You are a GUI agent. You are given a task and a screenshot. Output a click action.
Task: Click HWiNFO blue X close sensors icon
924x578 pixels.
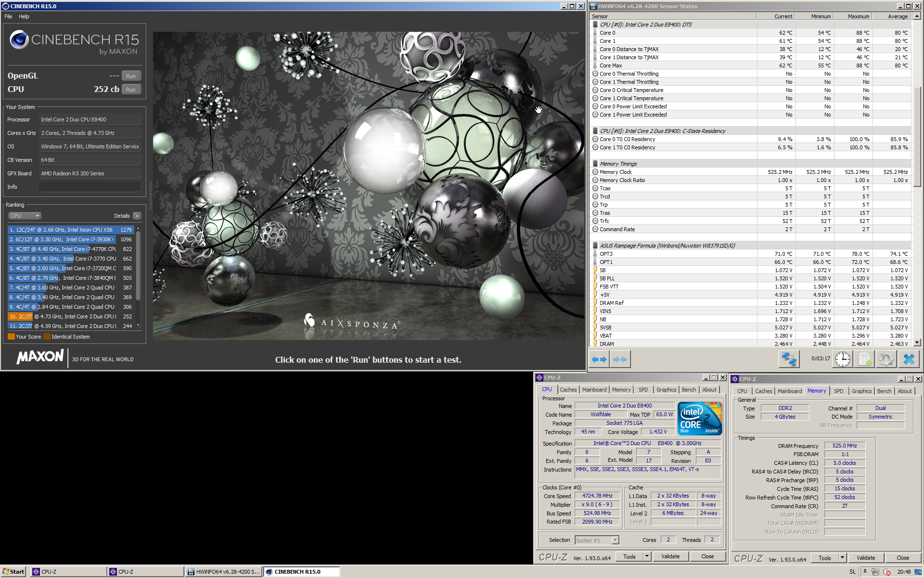909,359
